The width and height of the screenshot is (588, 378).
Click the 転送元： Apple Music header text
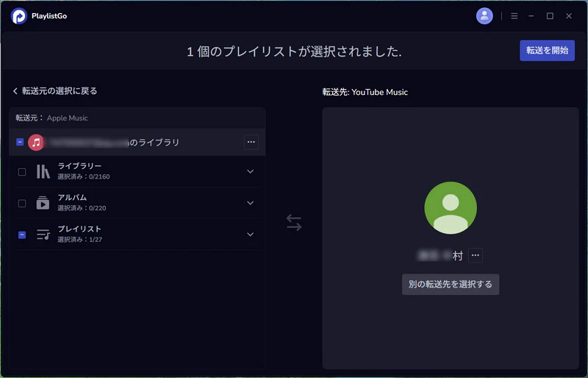tap(51, 118)
